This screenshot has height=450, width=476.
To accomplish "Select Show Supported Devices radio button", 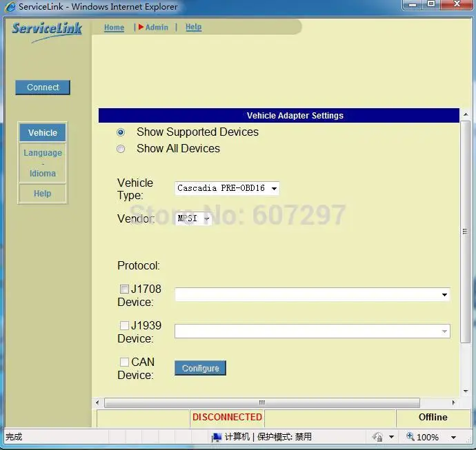I will (121, 132).
